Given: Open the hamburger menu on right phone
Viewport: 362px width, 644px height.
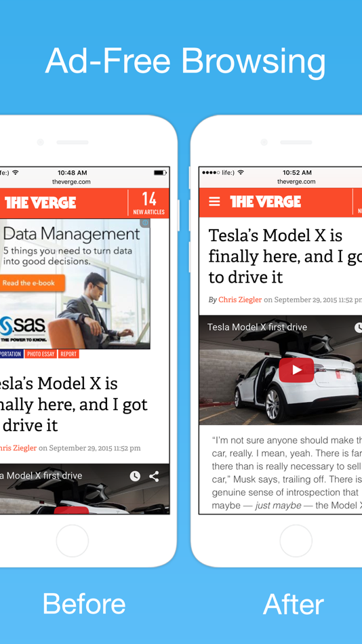Looking at the screenshot, I should [x=214, y=201].
